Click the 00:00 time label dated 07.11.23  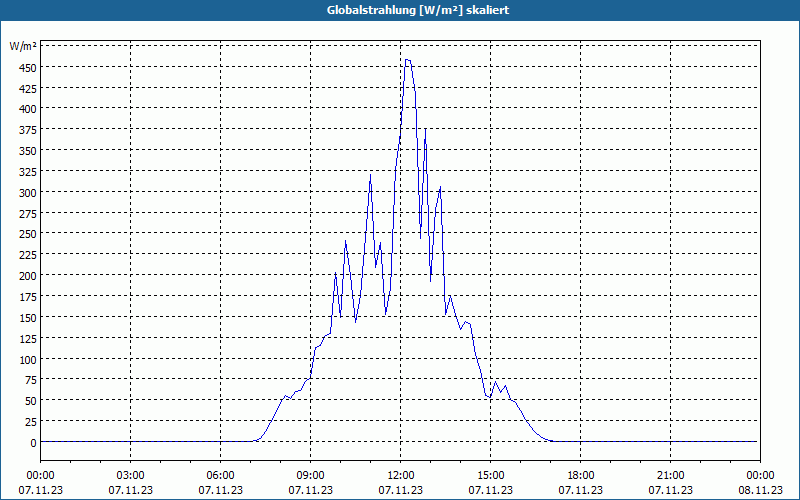pos(40,476)
